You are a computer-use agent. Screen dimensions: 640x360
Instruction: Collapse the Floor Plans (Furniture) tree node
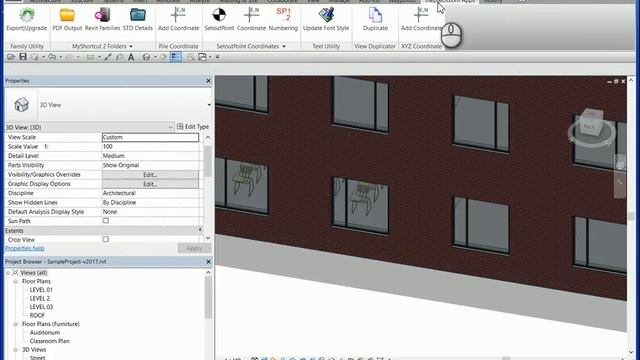pyautogui.click(x=16, y=324)
